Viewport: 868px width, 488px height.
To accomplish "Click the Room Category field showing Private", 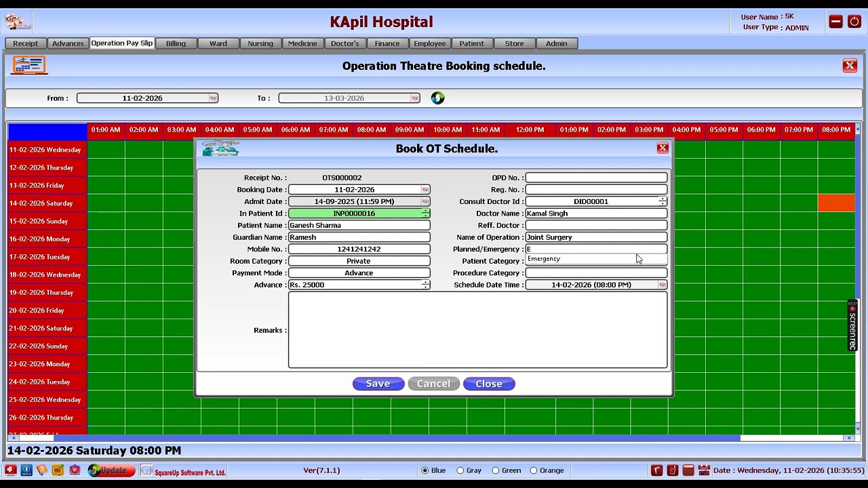I will (x=359, y=261).
